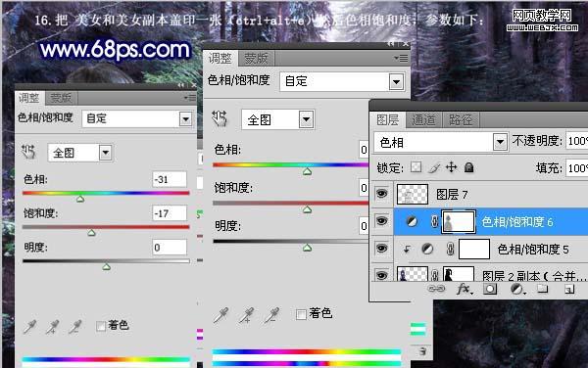Create new layer icon
Image resolution: width=588 pixels, height=368 pixels.
click(x=569, y=289)
